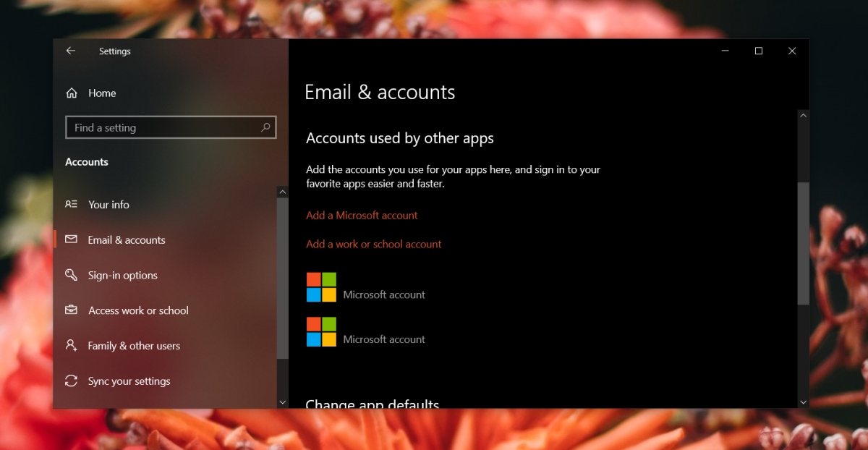Open Sign-in options page
This screenshot has width=868, height=450.
coord(123,276)
